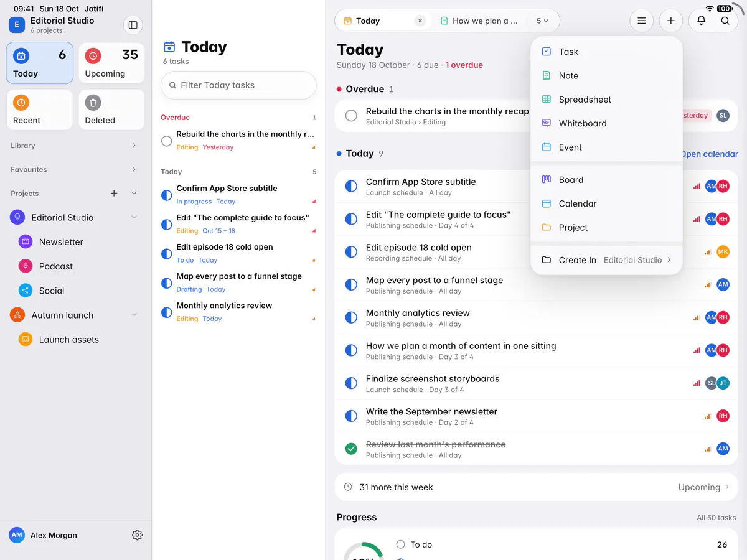Close the Today tab
Screen dimensions: 747x560
[420, 21]
